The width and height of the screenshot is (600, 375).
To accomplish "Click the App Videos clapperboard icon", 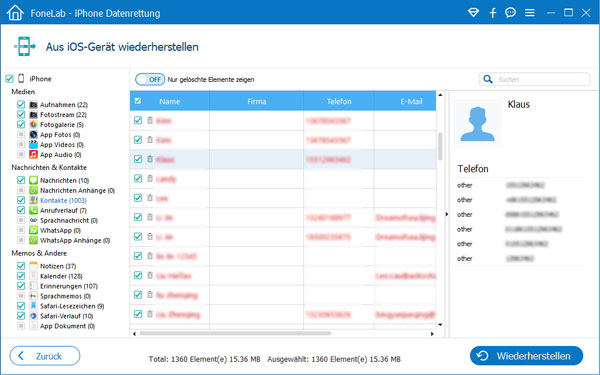I will (34, 144).
